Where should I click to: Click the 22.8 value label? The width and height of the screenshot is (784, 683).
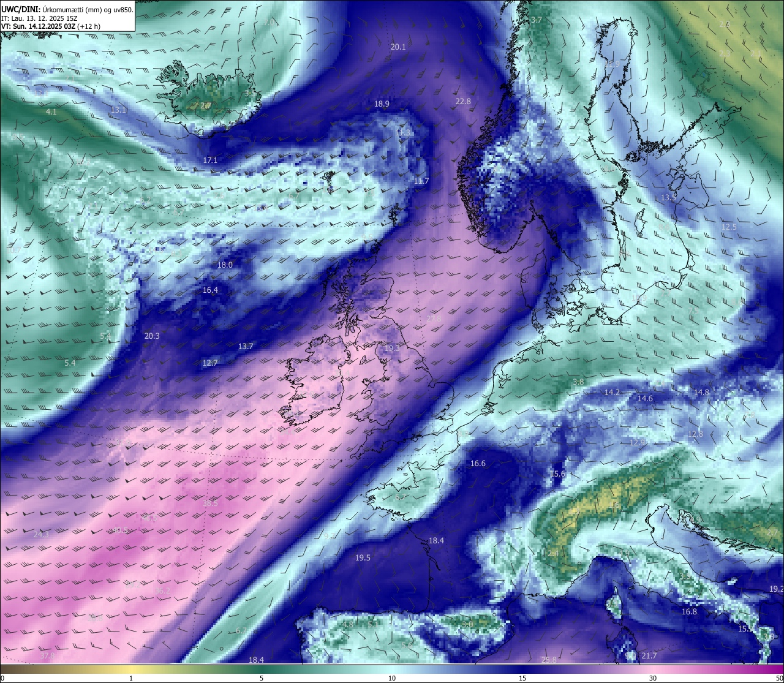tap(463, 102)
